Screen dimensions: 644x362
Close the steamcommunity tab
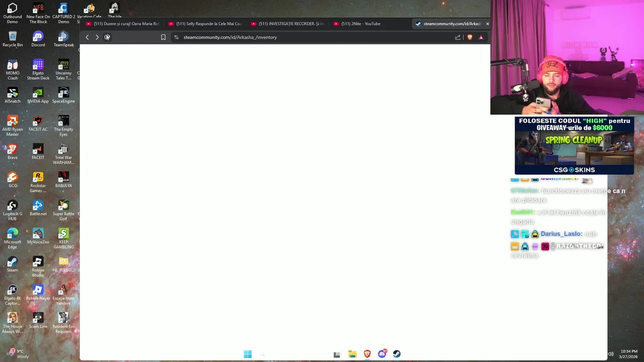click(487, 24)
